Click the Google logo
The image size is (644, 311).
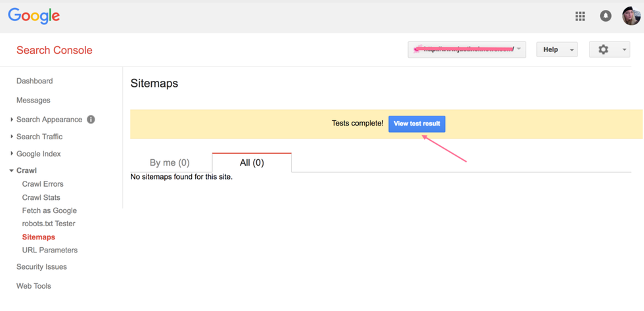click(x=34, y=16)
